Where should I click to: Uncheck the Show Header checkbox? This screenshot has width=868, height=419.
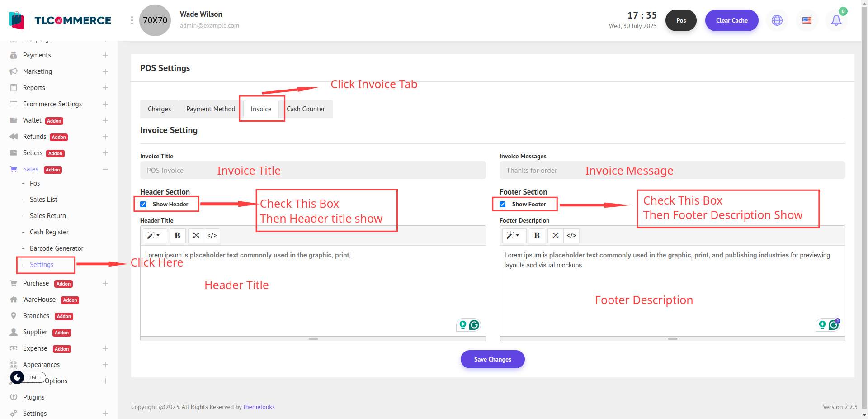pyautogui.click(x=143, y=205)
